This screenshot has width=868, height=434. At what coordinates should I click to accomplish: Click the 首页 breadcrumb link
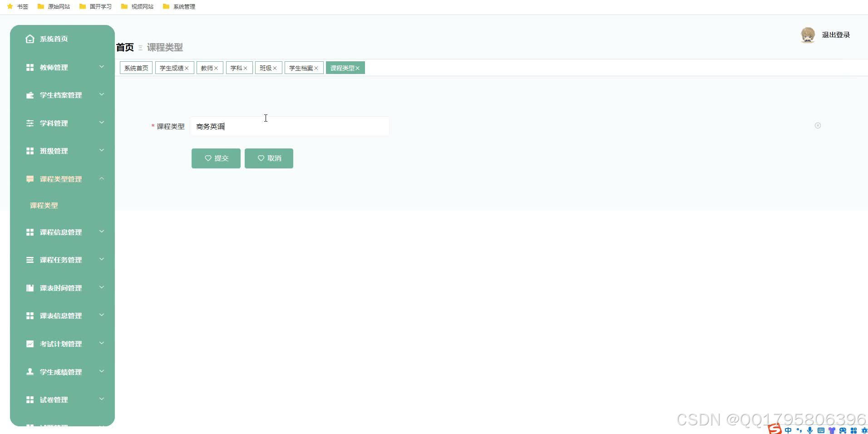tap(125, 47)
